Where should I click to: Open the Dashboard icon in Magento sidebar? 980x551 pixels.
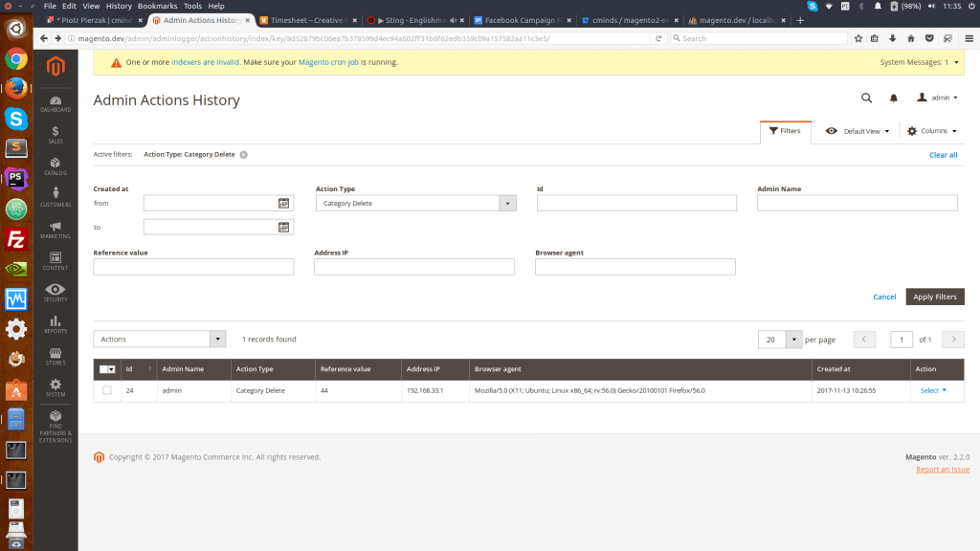[x=56, y=103]
